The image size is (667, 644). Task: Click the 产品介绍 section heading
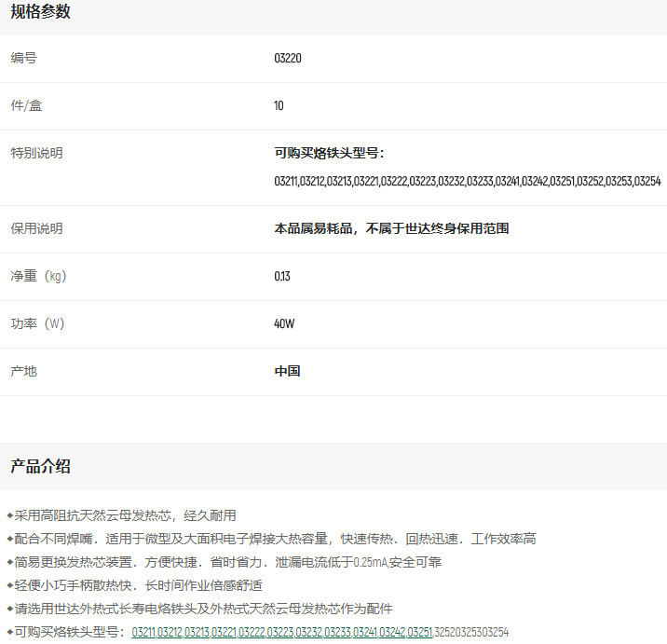coord(40,466)
